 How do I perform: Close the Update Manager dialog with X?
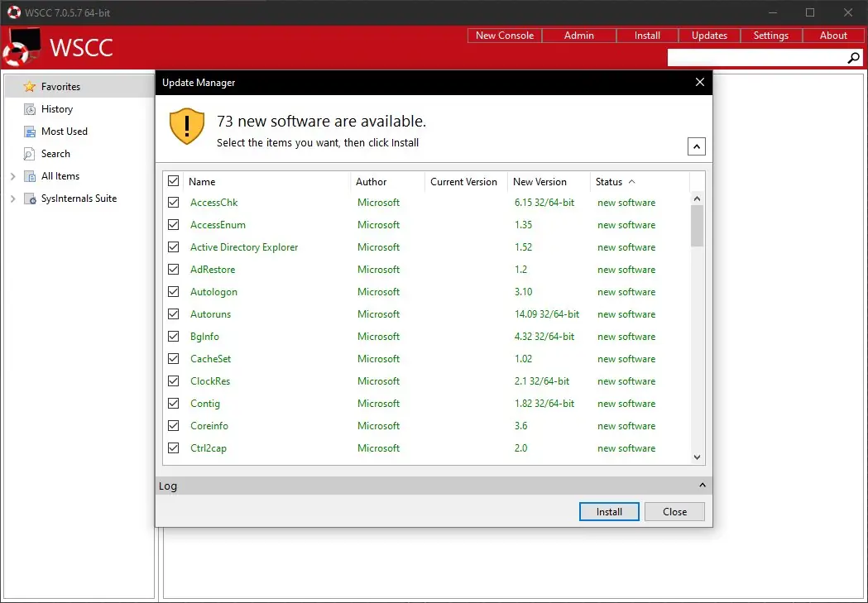[700, 82]
